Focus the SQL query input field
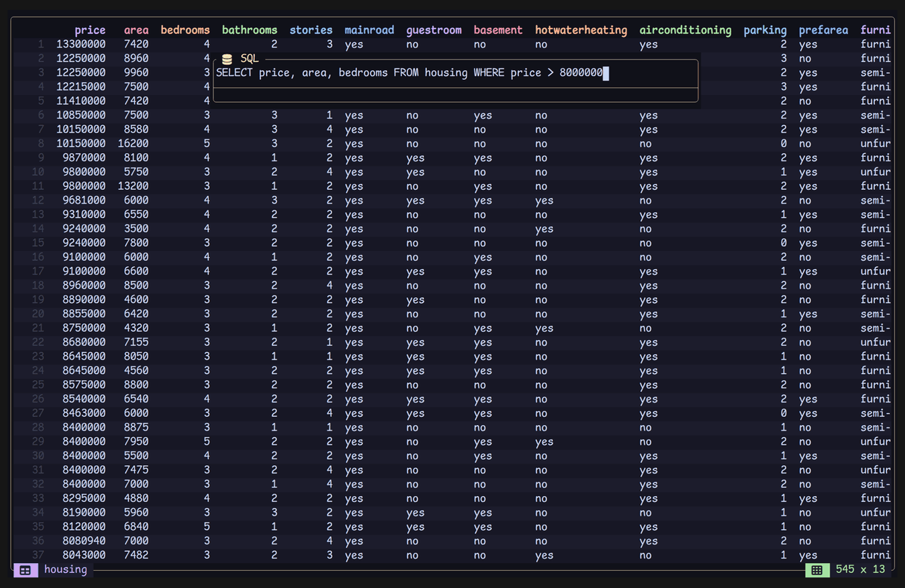 [456, 73]
